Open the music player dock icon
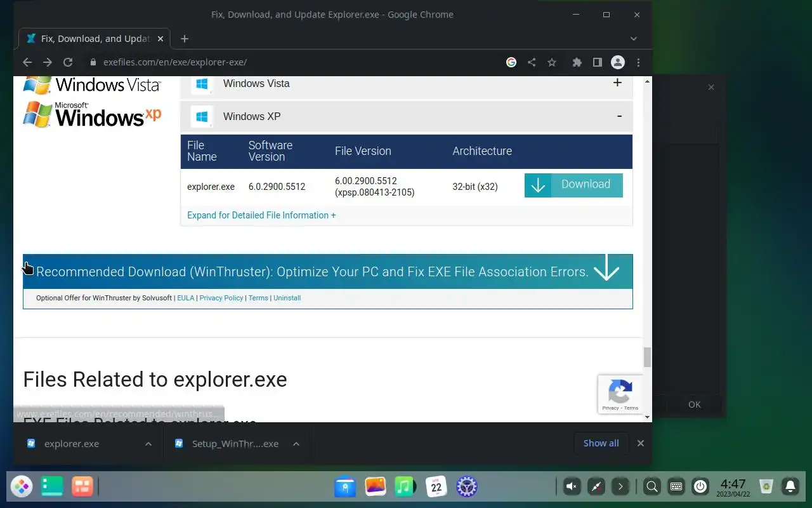This screenshot has width=812, height=508. [x=406, y=487]
